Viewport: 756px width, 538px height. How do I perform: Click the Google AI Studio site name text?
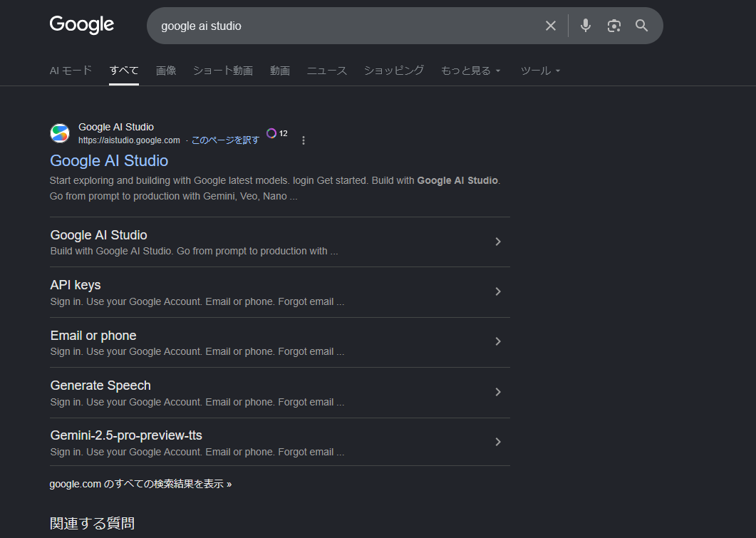click(x=116, y=127)
